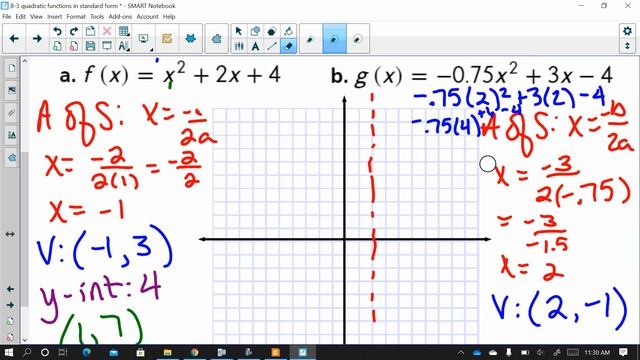Show hidden system tray icons
The image size is (640, 360).
point(460,352)
